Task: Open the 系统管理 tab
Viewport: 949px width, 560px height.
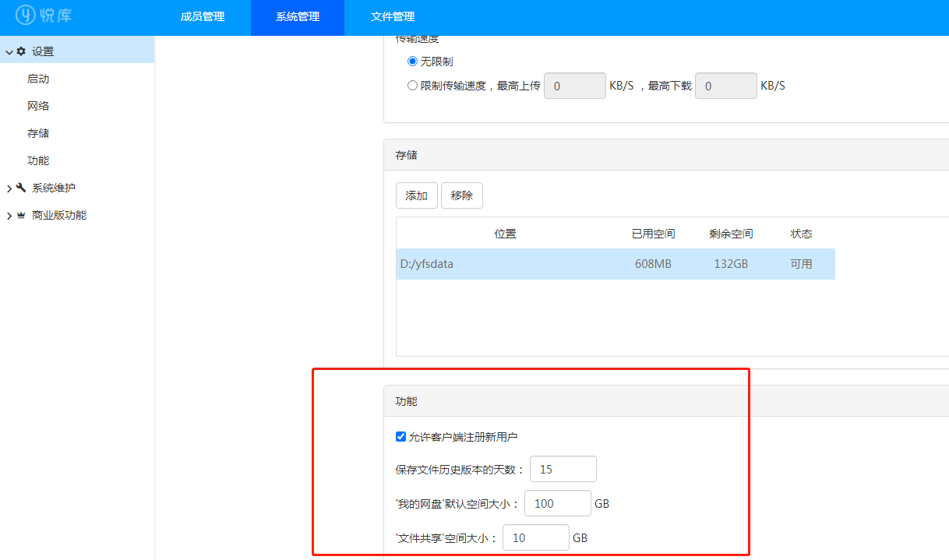Action: [x=298, y=17]
